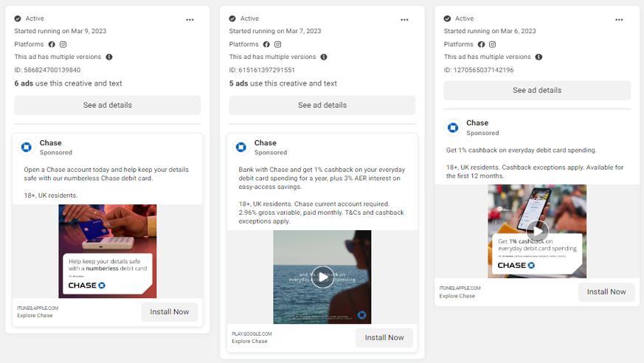
Task: Click Chase logo avatar in Mar 6 ad
Action: coord(453,128)
